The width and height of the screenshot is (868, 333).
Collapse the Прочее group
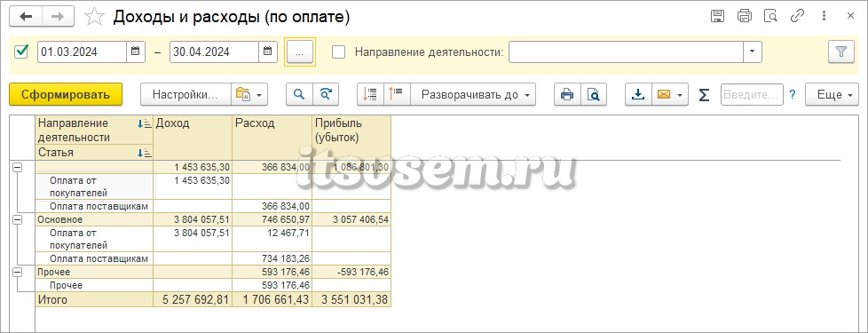click(17, 272)
